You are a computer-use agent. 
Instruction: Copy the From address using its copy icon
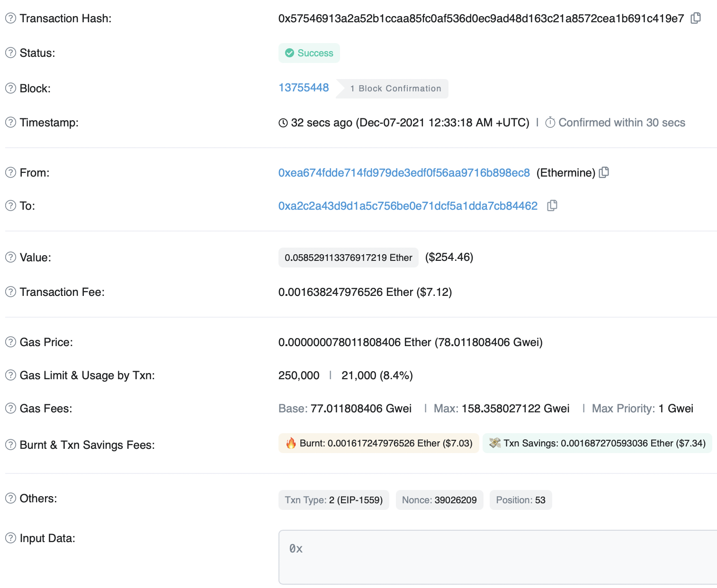(604, 172)
